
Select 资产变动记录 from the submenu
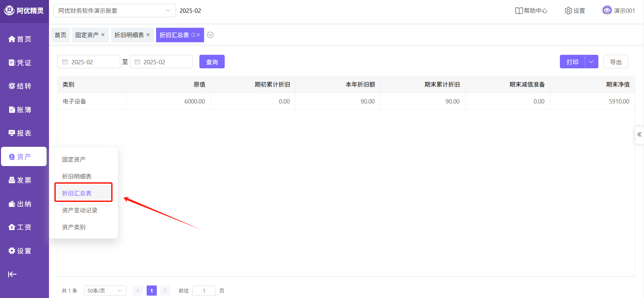click(x=80, y=210)
